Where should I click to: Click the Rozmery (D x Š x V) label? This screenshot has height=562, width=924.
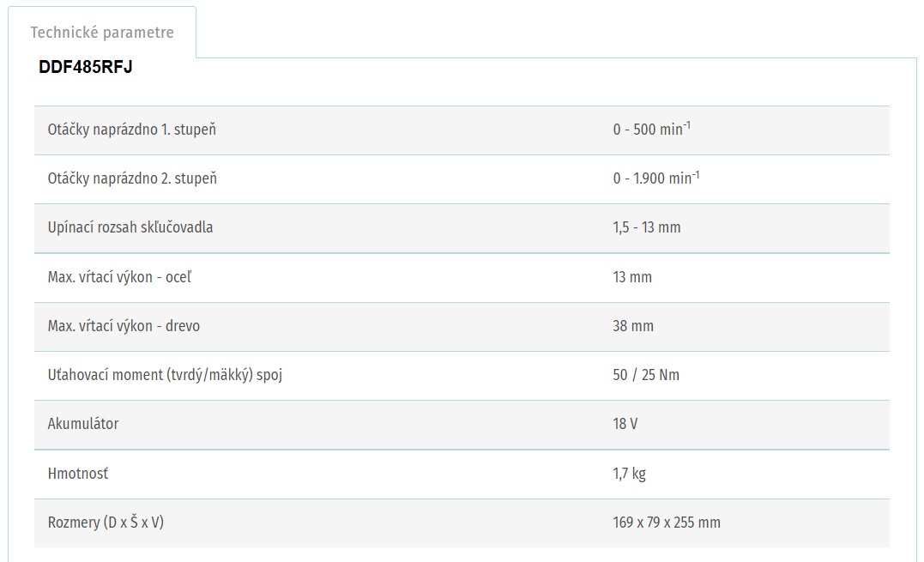[x=106, y=523]
